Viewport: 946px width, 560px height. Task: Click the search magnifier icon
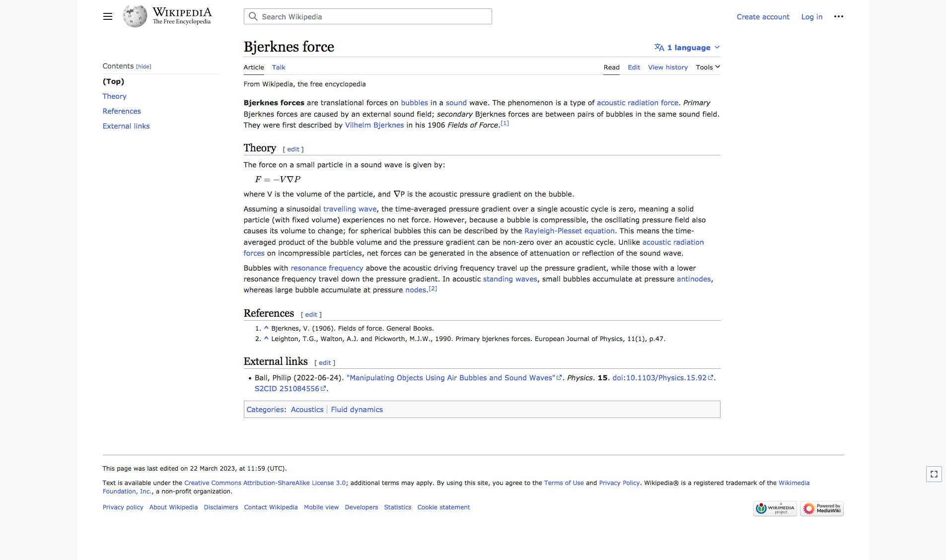click(x=253, y=16)
